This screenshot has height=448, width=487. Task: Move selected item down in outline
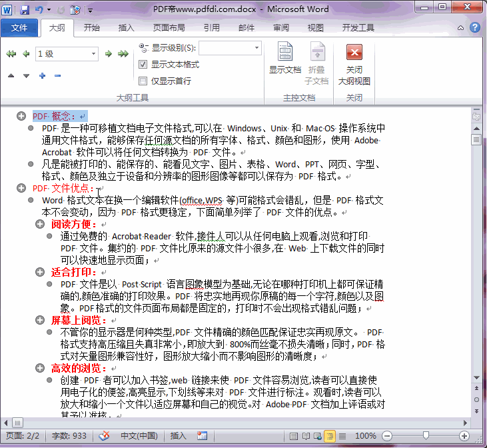tap(26, 75)
